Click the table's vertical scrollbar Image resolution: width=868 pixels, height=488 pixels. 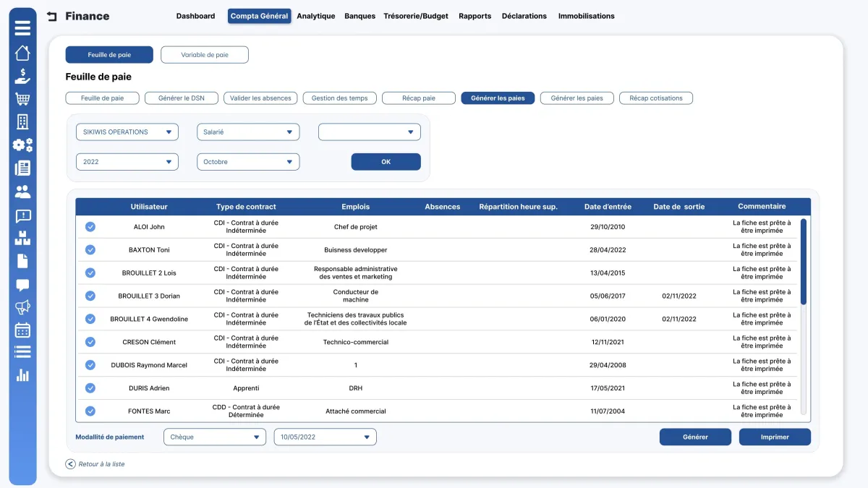(x=803, y=260)
